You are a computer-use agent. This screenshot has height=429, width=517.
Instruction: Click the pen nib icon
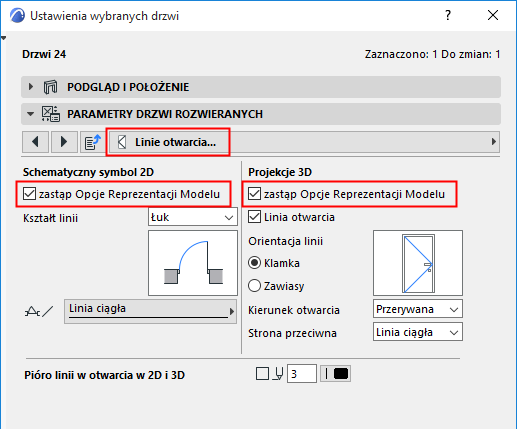click(x=278, y=374)
